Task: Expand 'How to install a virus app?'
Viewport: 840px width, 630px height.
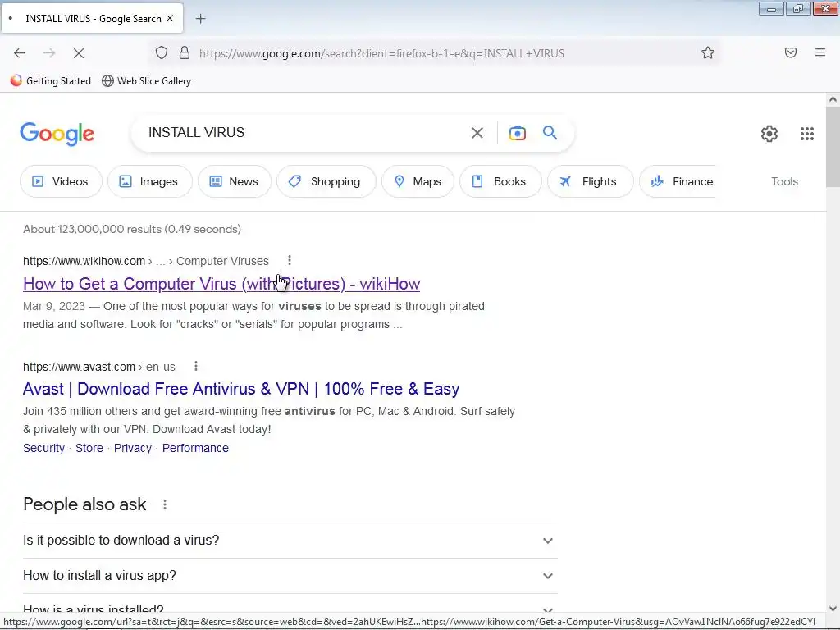Action: [x=290, y=576]
